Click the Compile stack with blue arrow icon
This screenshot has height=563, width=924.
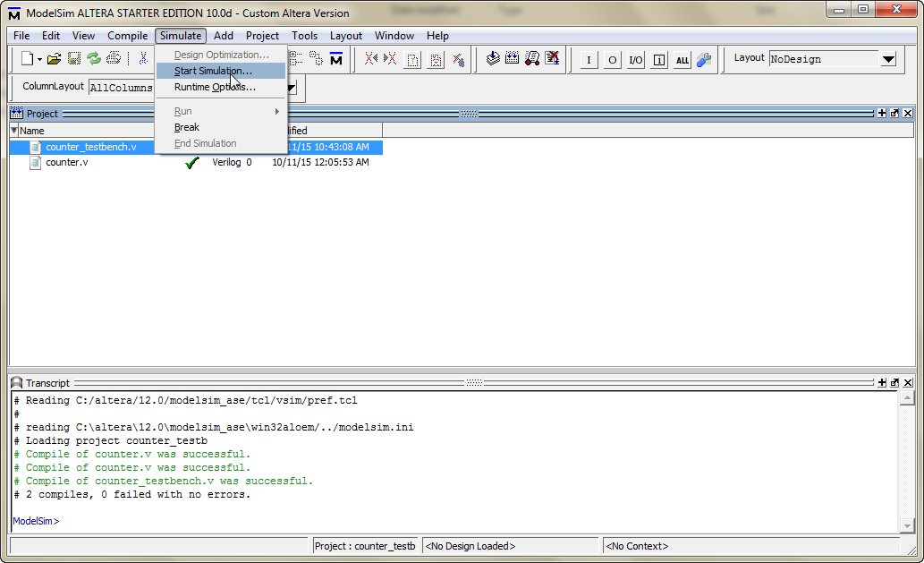pos(493,58)
